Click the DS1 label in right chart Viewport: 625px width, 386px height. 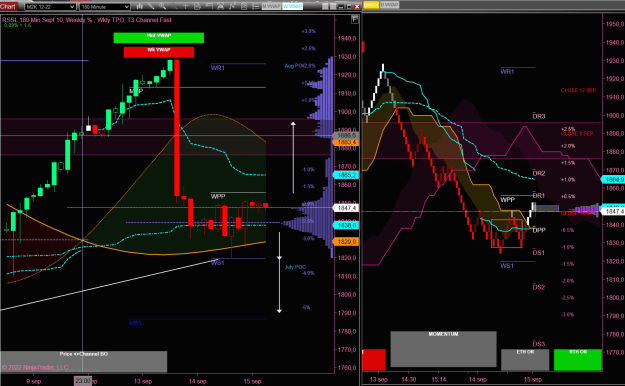coord(539,252)
